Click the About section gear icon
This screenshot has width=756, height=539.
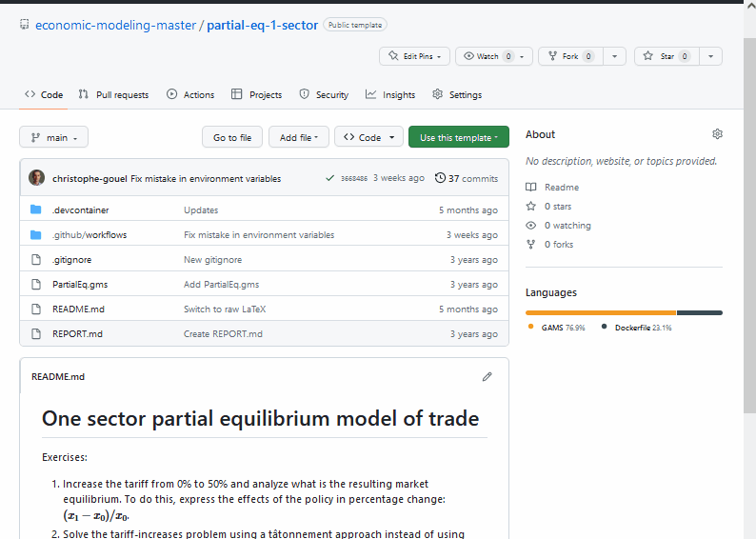[x=717, y=134]
